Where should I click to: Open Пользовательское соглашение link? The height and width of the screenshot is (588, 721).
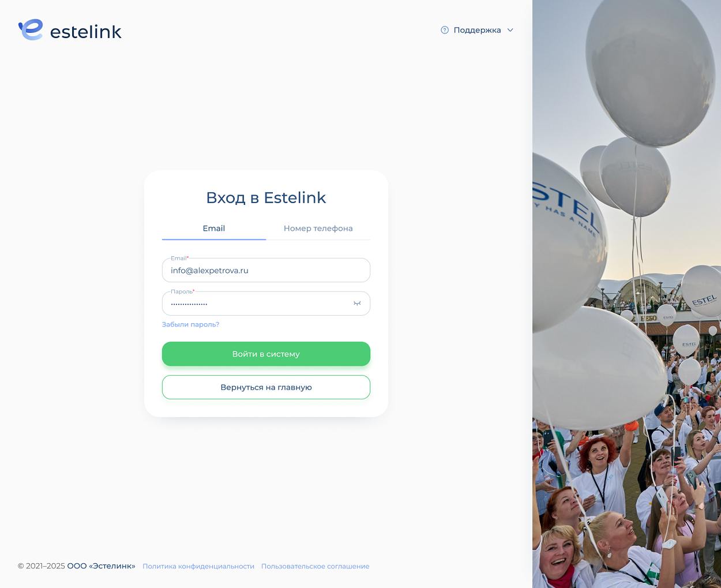coord(315,566)
